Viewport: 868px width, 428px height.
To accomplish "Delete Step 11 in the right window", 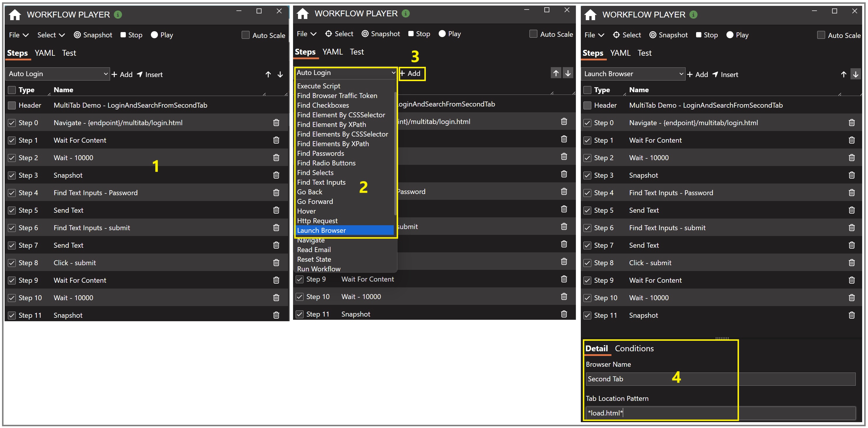I will pos(851,315).
